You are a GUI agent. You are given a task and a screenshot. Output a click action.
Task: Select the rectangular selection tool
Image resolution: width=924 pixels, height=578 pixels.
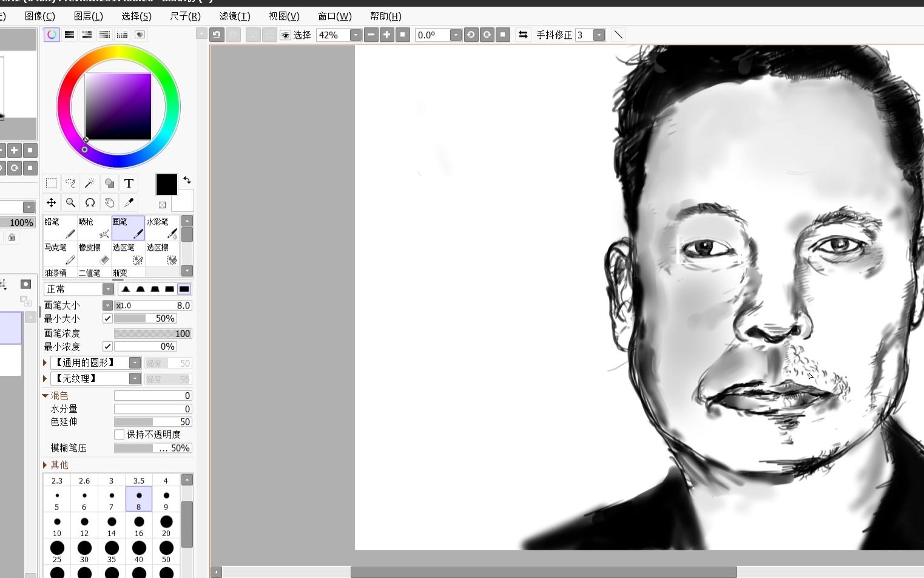pyautogui.click(x=52, y=183)
